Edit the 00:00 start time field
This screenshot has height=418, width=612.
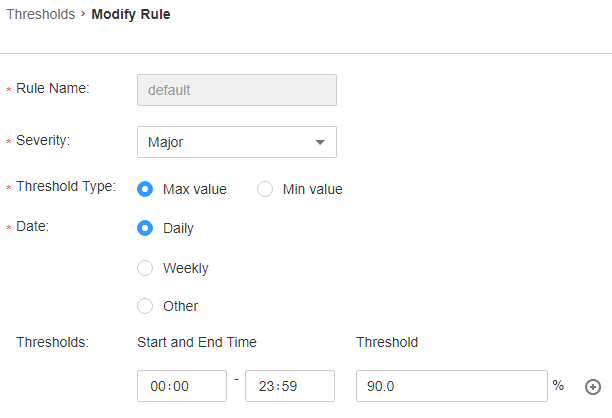coord(182,386)
